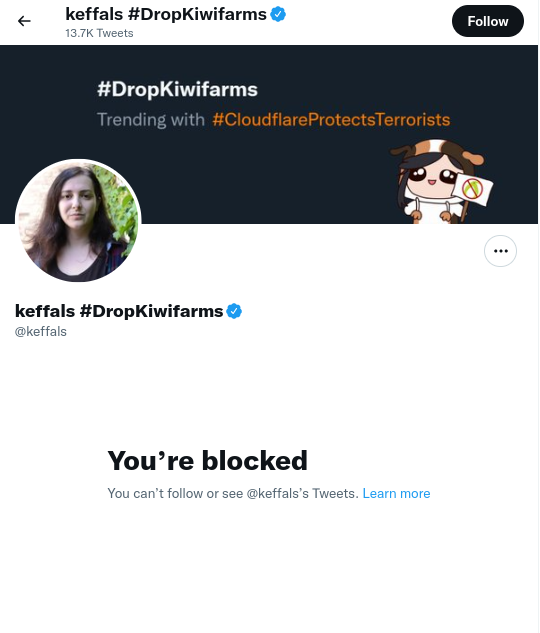Select the @keffals handle under the name
The height and width of the screenshot is (633, 540).
coord(41,331)
